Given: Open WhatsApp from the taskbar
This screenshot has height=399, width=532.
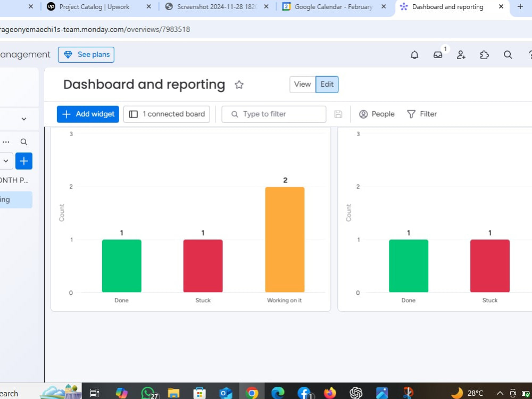Looking at the screenshot, I should click(x=148, y=393).
